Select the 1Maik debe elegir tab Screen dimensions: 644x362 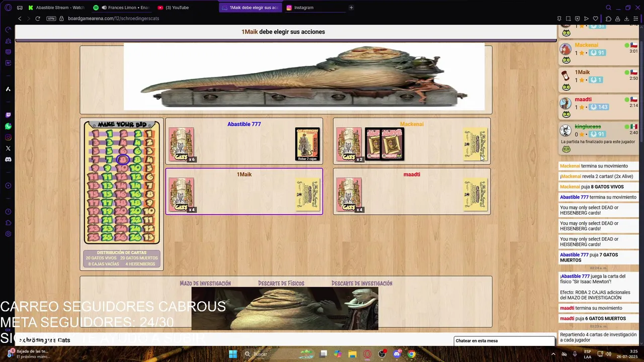pyautogui.click(x=250, y=8)
